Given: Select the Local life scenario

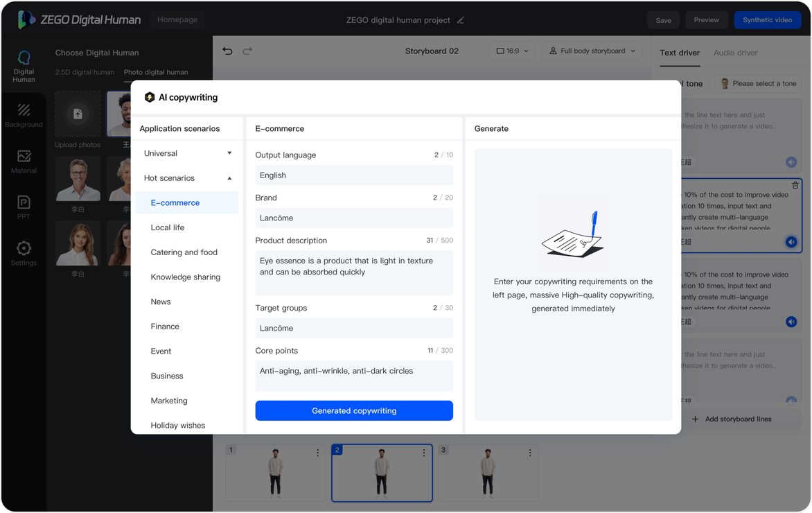Looking at the screenshot, I should 168,227.
